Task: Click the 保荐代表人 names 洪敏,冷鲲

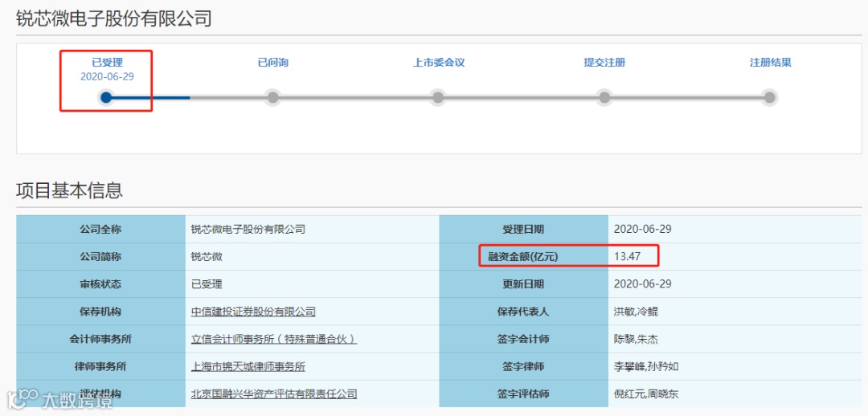Action: click(636, 312)
